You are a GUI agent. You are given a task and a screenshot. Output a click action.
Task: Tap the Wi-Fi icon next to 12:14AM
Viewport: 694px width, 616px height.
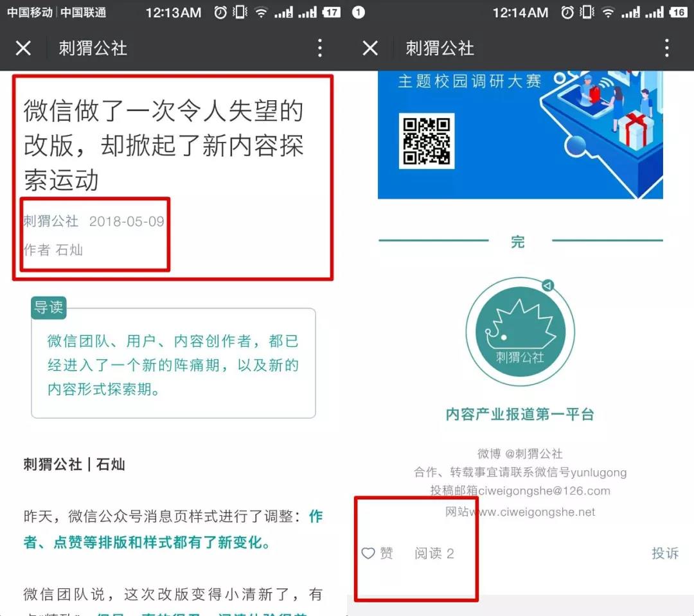[x=607, y=13]
